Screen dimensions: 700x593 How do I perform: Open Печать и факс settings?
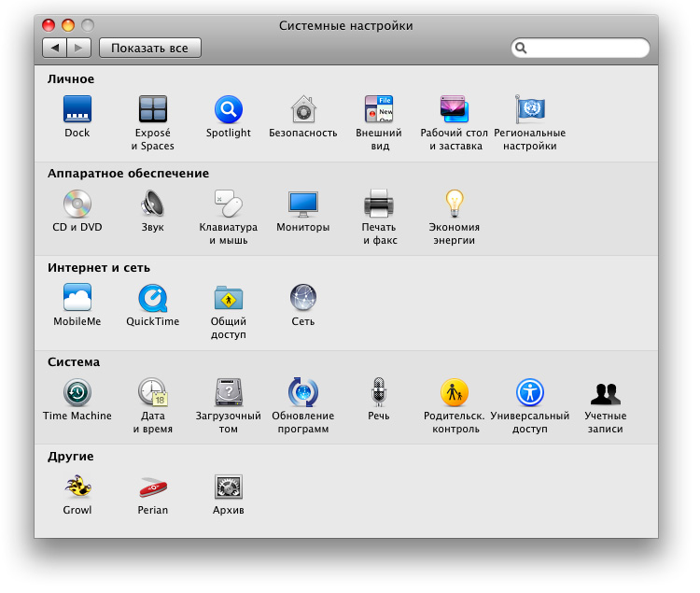pos(379,205)
